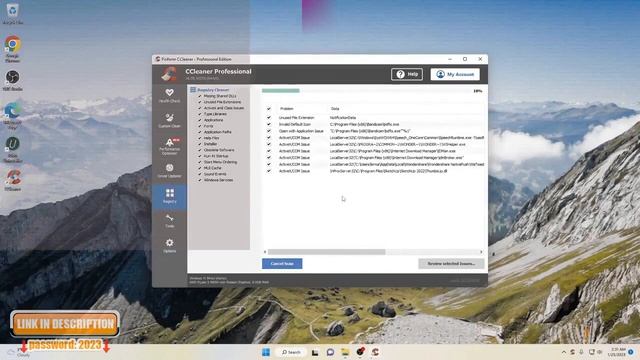Screen dimensions: 640x360
Task: Click the Registry Cleaner list icon
Action: tap(193, 90)
